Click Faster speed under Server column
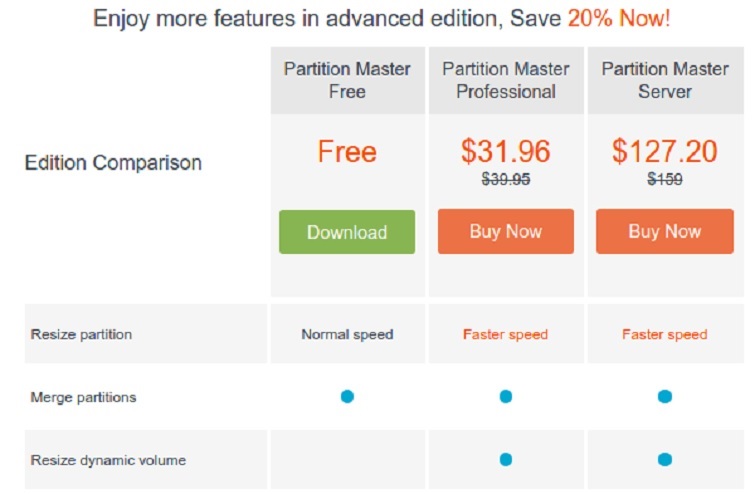This screenshot has height=494, width=755. [x=664, y=334]
